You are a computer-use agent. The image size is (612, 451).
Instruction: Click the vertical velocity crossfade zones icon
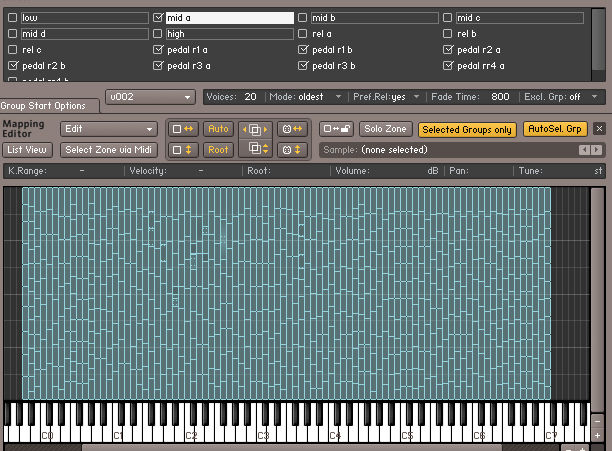pos(292,150)
